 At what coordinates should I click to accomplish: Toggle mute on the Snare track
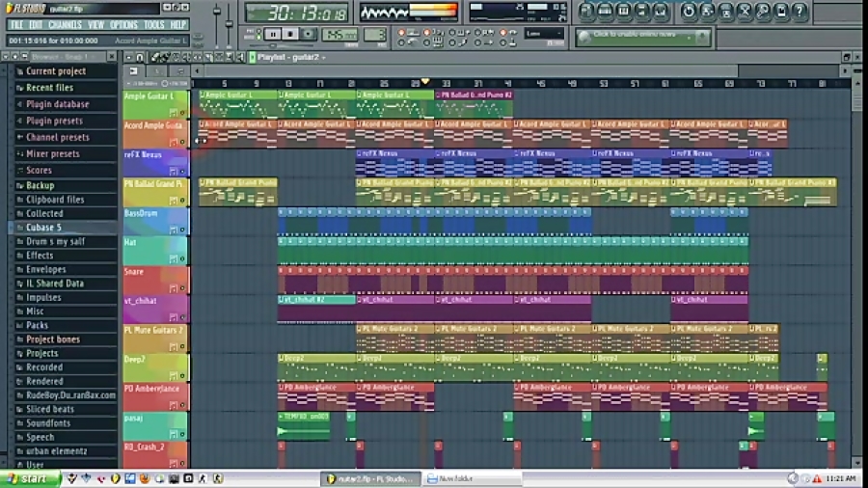coord(182,288)
